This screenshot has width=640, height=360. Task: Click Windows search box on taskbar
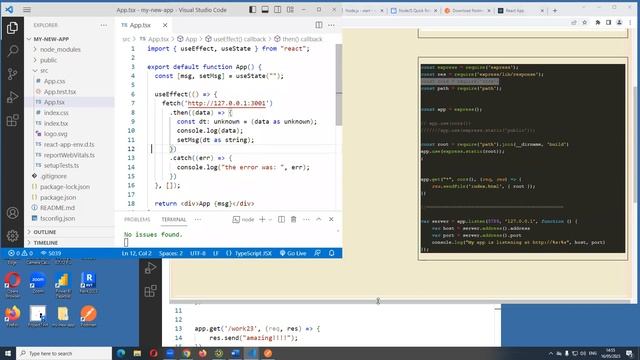(x=64, y=353)
